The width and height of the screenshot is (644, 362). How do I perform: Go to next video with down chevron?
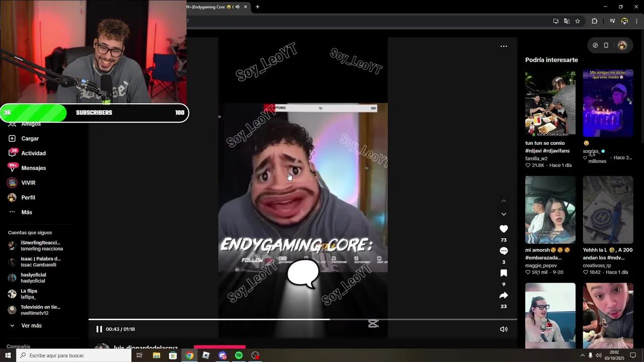tap(504, 214)
